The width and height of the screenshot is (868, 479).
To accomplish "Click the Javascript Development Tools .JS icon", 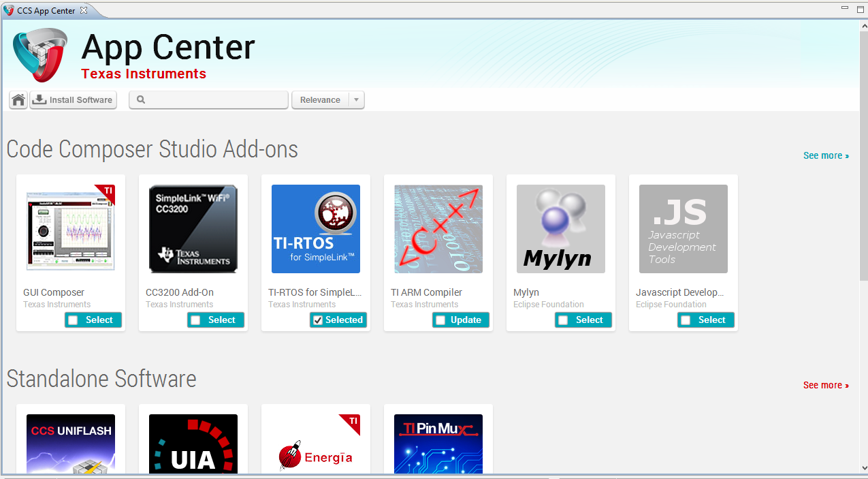I will 683,228.
